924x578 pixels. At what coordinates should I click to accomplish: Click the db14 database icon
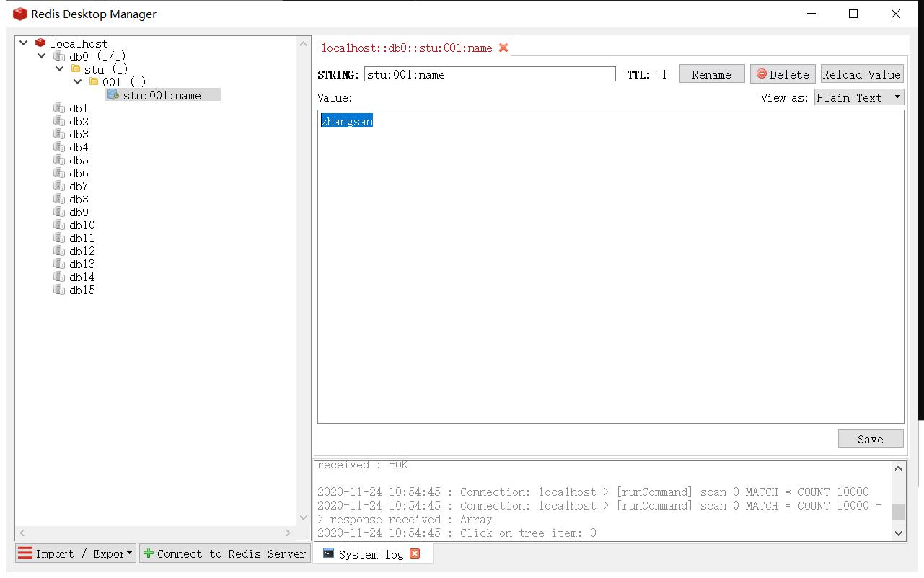pyautogui.click(x=59, y=277)
